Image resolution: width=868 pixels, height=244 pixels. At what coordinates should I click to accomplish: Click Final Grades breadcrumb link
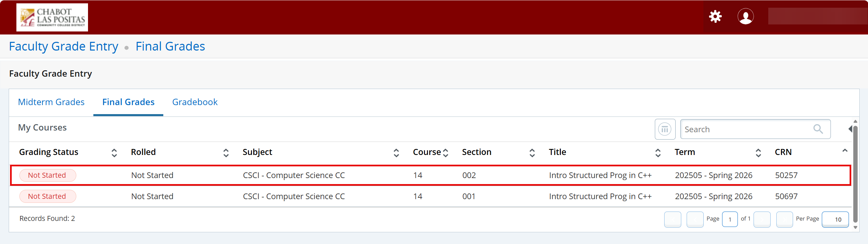[170, 46]
